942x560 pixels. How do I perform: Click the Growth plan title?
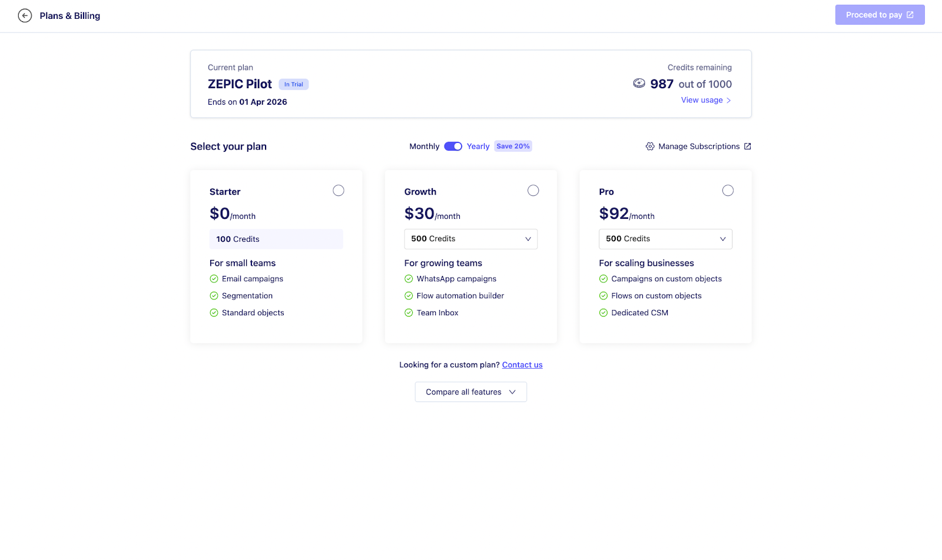click(420, 192)
